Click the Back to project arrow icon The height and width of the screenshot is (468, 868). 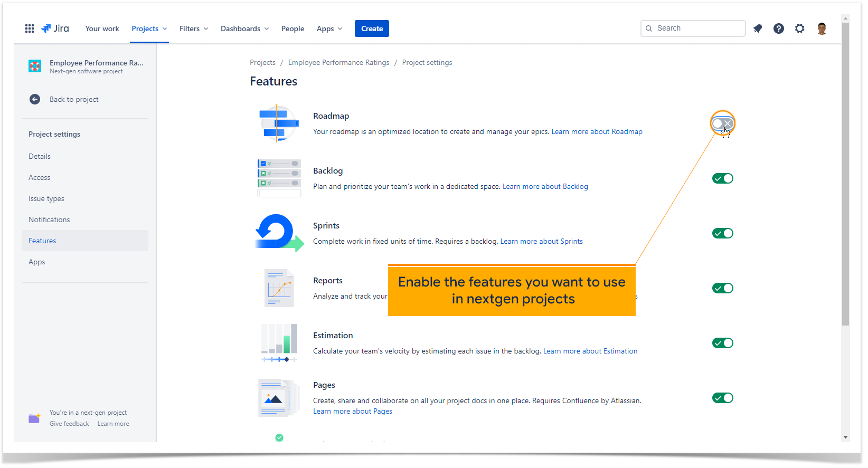35,99
